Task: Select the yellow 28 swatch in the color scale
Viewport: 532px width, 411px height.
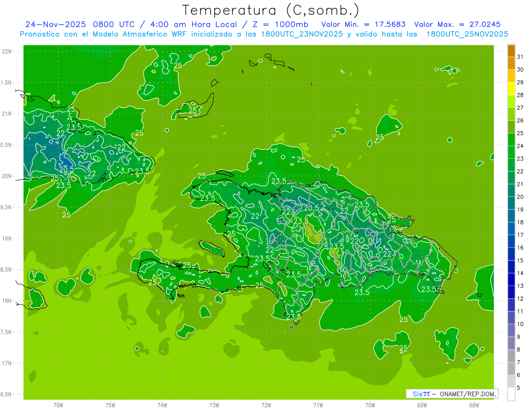Action: tap(511, 89)
